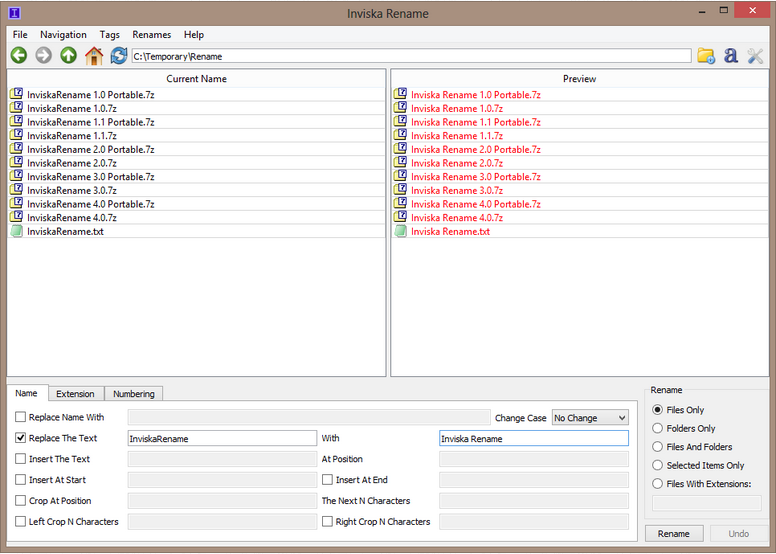The height and width of the screenshot is (554, 776).
Task: Click archive icon of InviskaRename 4.0.7z
Action: tap(16, 217)
